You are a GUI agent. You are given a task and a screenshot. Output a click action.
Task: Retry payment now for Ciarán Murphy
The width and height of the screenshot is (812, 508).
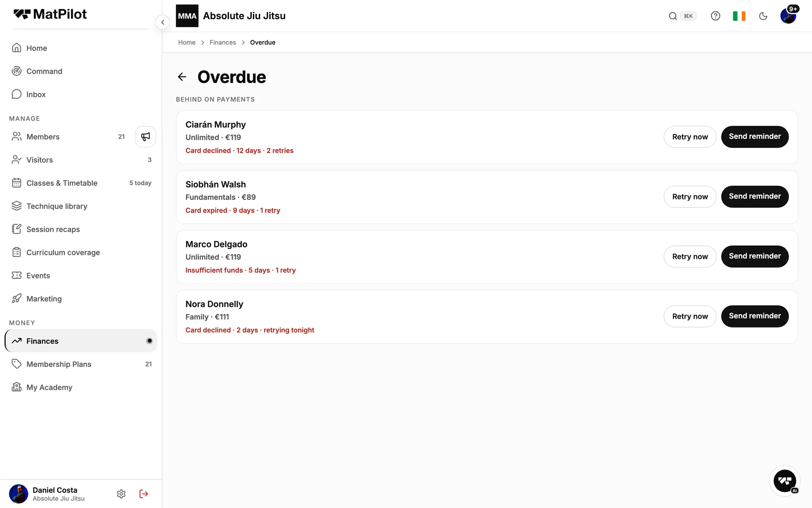click(690, 137)
